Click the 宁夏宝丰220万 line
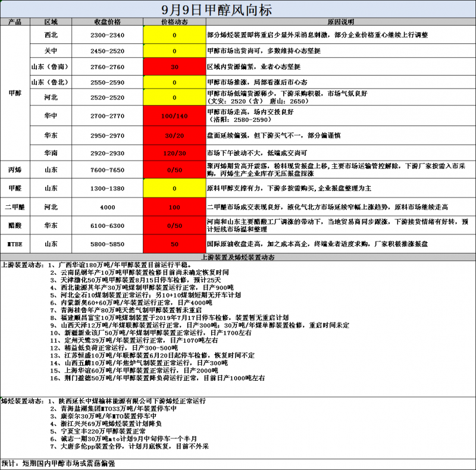 98,431
